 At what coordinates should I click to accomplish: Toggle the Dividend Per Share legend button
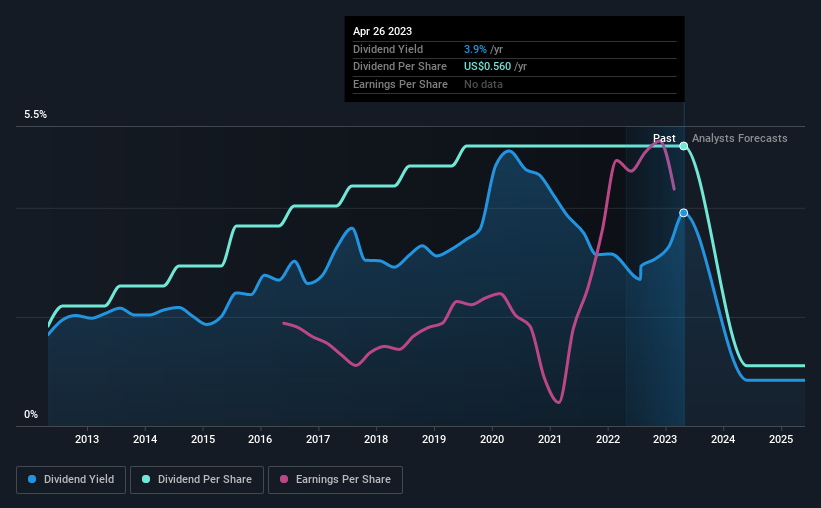tap(197, 480)
